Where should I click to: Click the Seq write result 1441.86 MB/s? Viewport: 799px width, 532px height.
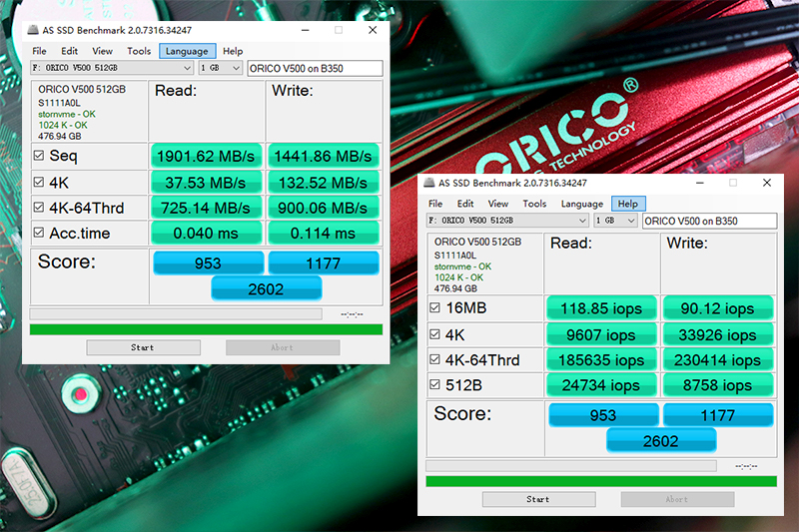click(323, 156)
